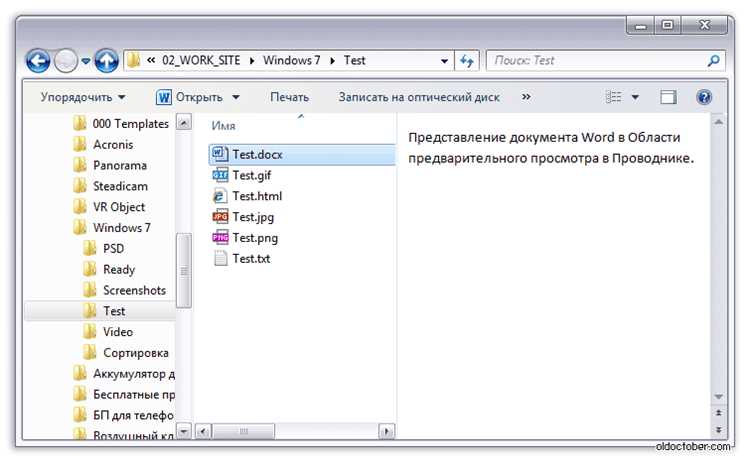Click the JPG icon of Test.jpg

click(x=220, y=217)
